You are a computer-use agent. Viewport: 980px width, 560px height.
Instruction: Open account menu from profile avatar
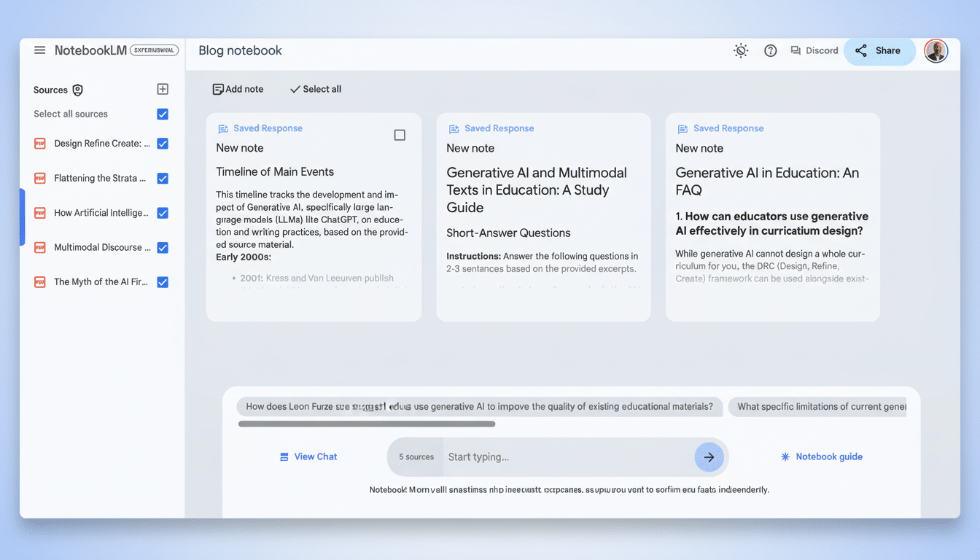pos(936,50)
